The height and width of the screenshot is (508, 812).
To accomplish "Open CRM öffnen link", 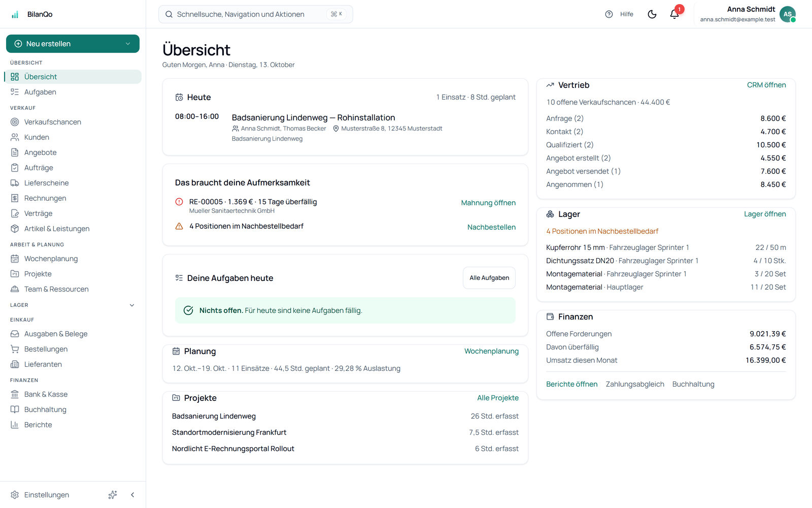I will [x=766, y=85].
